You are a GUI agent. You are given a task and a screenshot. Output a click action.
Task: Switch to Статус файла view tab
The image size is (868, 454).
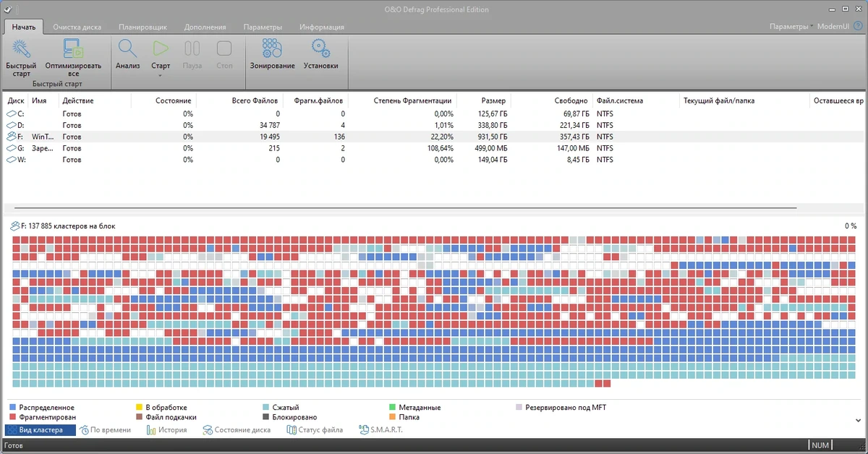[x=315, y=430]
